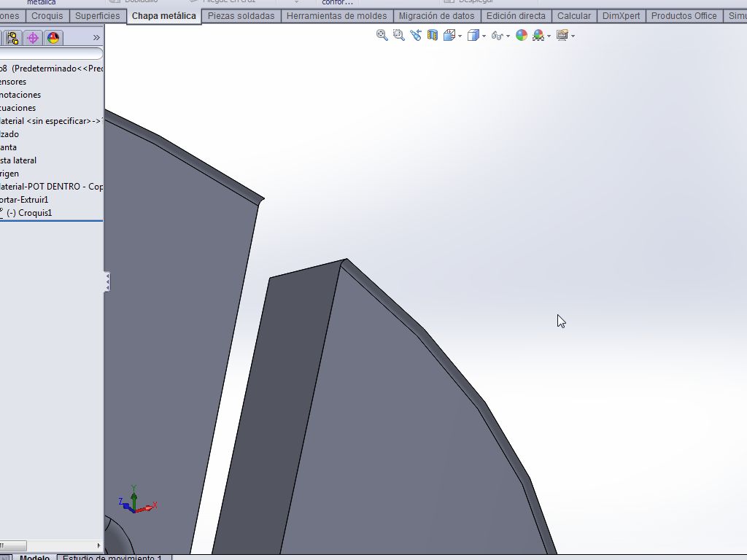Select Material sin especificar item
The image size is (747, 560).
52,121
